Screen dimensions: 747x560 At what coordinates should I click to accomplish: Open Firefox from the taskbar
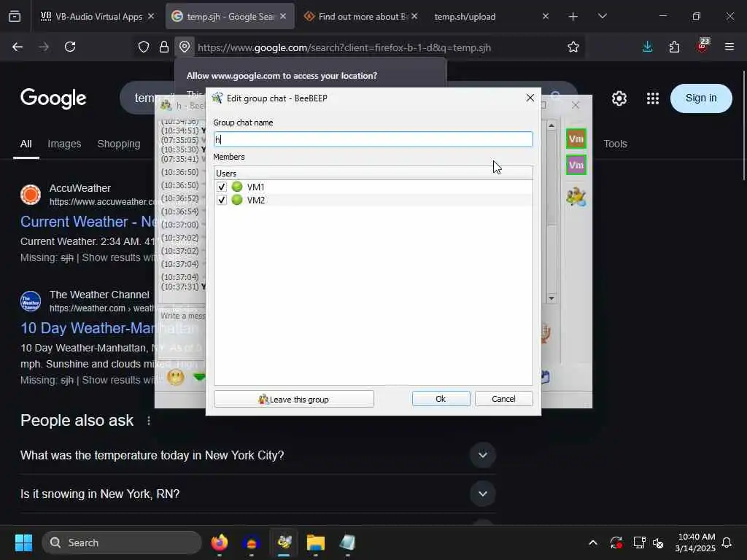tap(219, 542)
